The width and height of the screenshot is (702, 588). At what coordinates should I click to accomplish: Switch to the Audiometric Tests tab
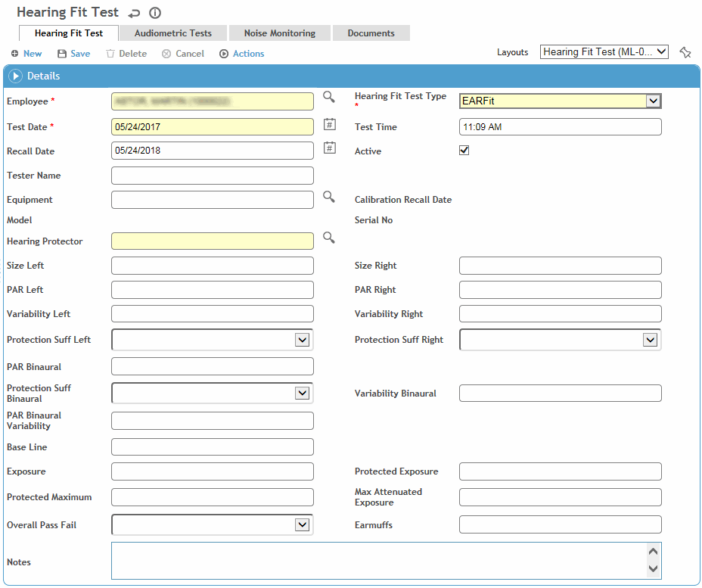pyautogui.click(x=173, y=33)
